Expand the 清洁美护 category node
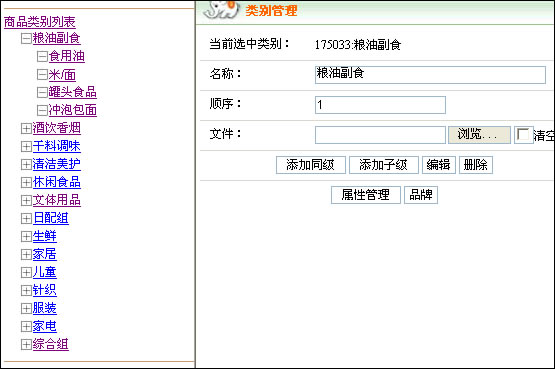The width and height of the screenshot is (555, 369). [x=26, y=165]
